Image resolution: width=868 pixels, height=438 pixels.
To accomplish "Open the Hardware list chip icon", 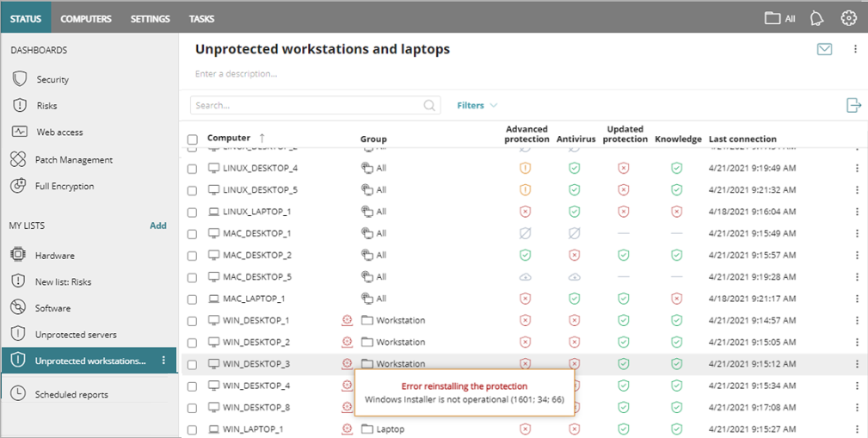I will click(x=18, y=255).
